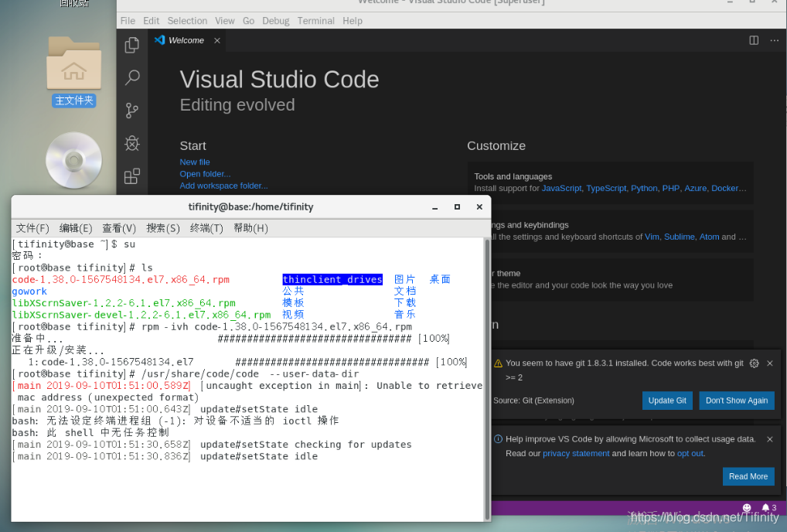Open the Extensions view icon
The image size is (787, 532).
pyautogui.click(x=132, y=176)
